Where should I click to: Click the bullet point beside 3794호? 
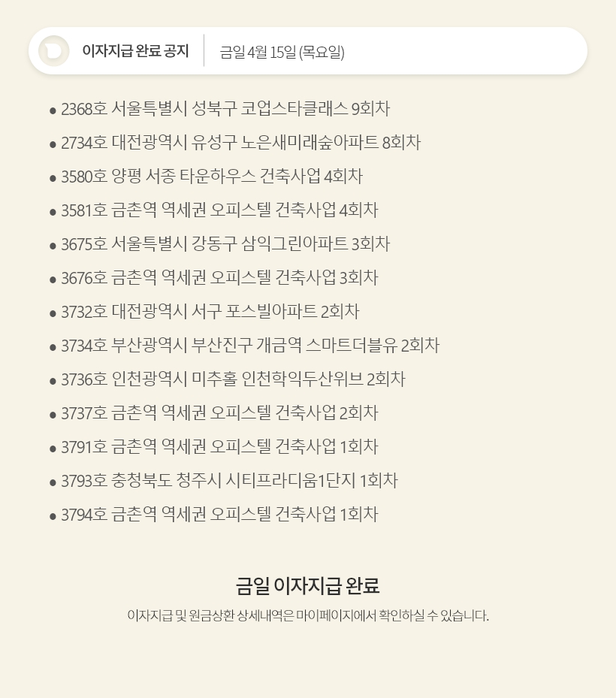(53, 516)
